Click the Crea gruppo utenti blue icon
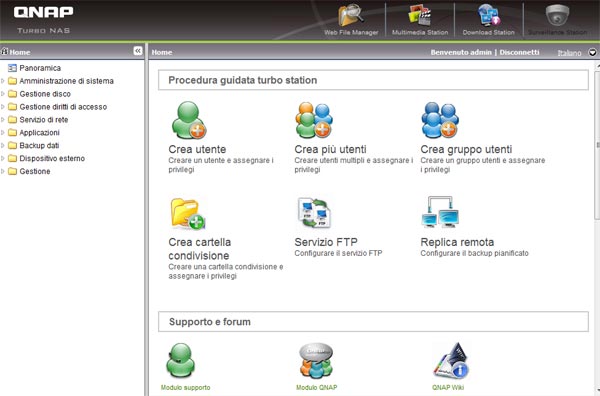This screenshot has width=600, height=396. pyautogui.click(x=440, y=120)
